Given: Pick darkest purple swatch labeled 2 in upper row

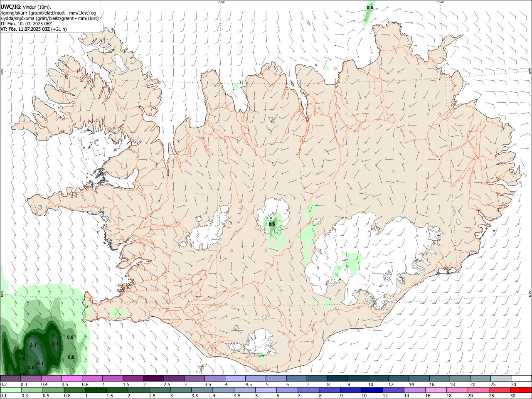Looking at the screenshot, I should coord(153,378).
